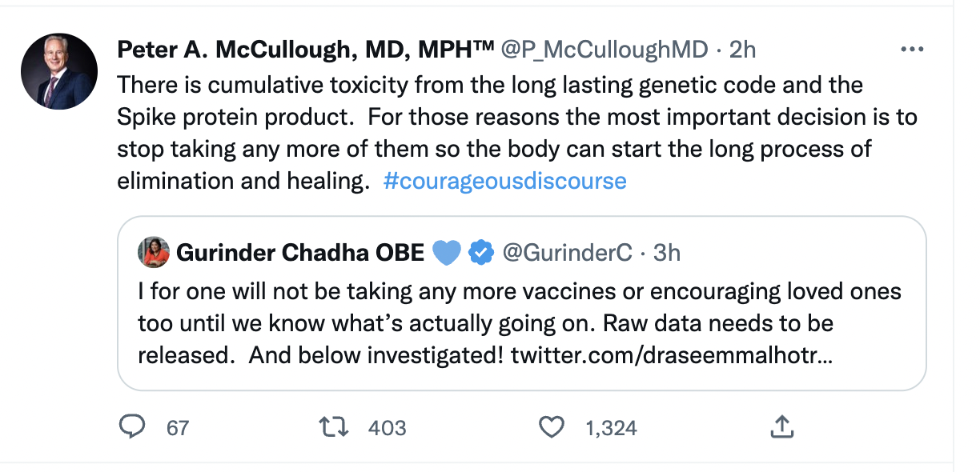Click the share upload icon
This screenshot has width=980, height=472.
click(781, 428)
